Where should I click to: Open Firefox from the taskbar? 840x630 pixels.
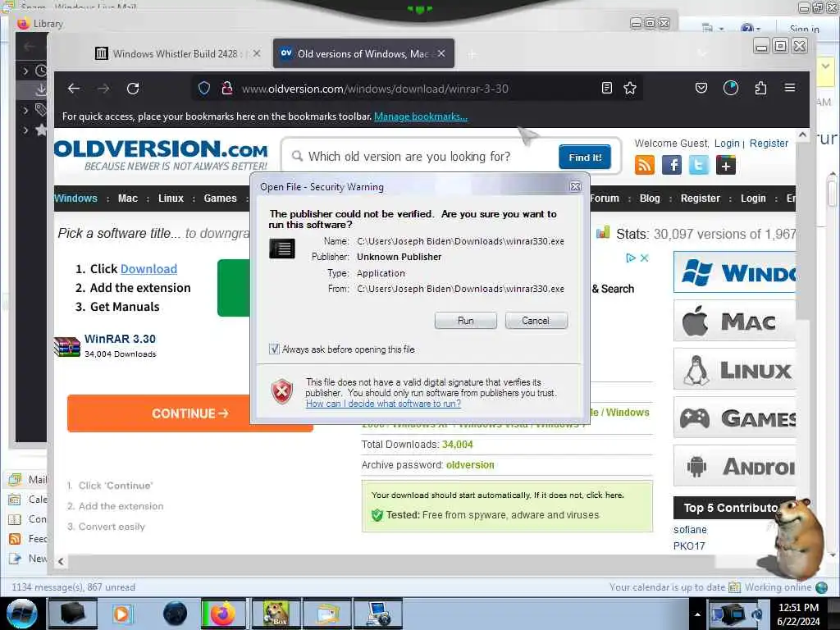click(x=223, y=614)
